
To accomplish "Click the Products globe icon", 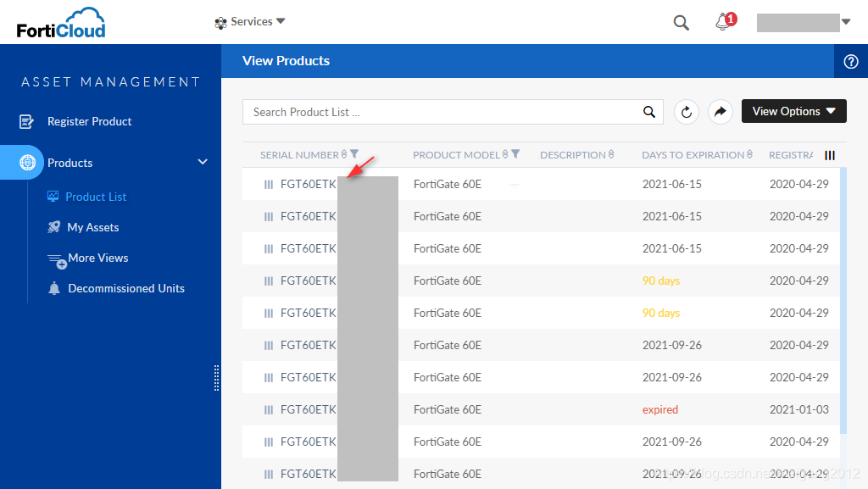I will [x=27, y=163].
